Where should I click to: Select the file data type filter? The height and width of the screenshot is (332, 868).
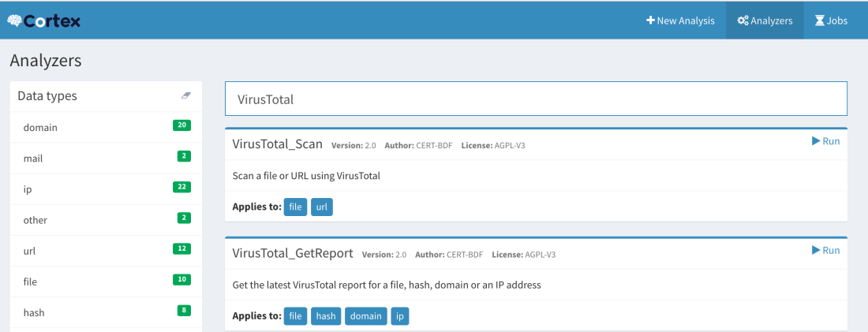(31, 282)
